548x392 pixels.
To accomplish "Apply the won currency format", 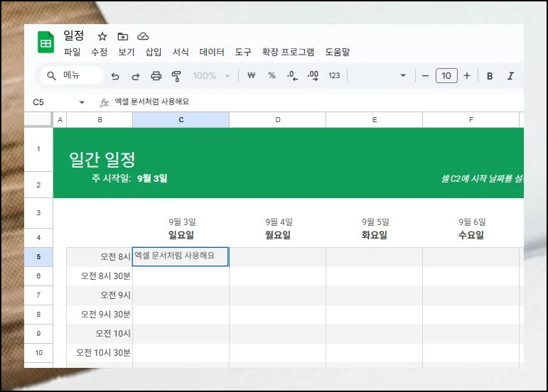I will click(x=251, y=76).
